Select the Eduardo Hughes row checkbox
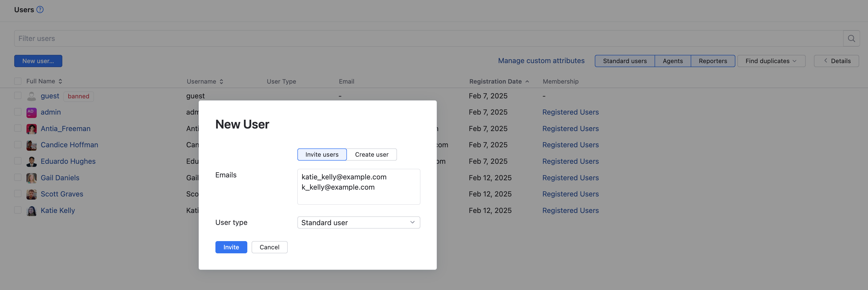The height and width of the screenshot is (290, 868). coord(18,161)
